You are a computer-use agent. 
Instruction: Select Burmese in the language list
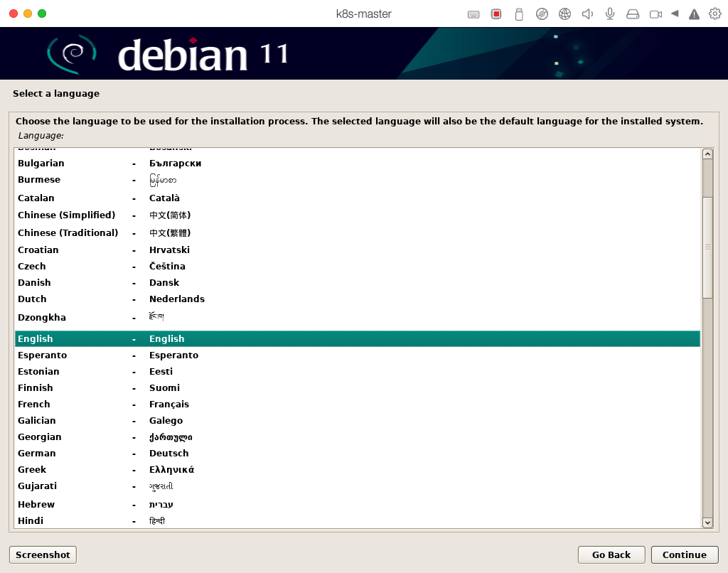[357, 180]
